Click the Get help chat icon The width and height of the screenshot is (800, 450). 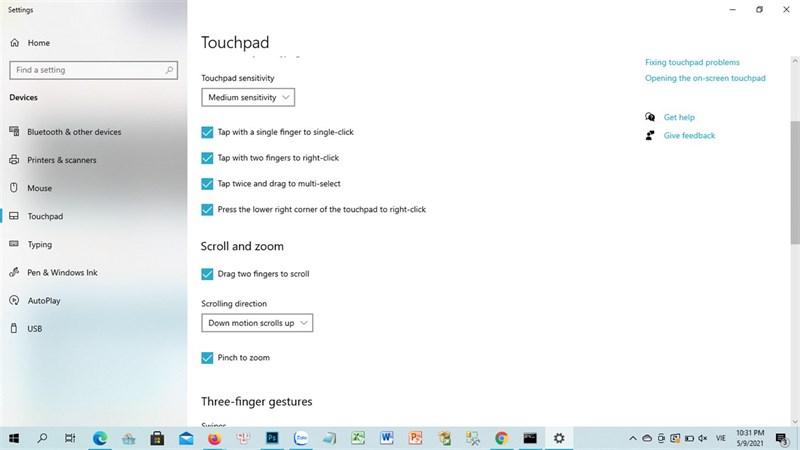pos(649,117)
